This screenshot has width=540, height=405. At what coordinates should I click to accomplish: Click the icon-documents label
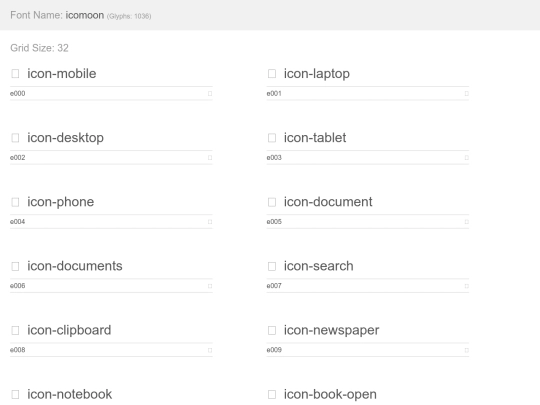click(x=75, y=266)
